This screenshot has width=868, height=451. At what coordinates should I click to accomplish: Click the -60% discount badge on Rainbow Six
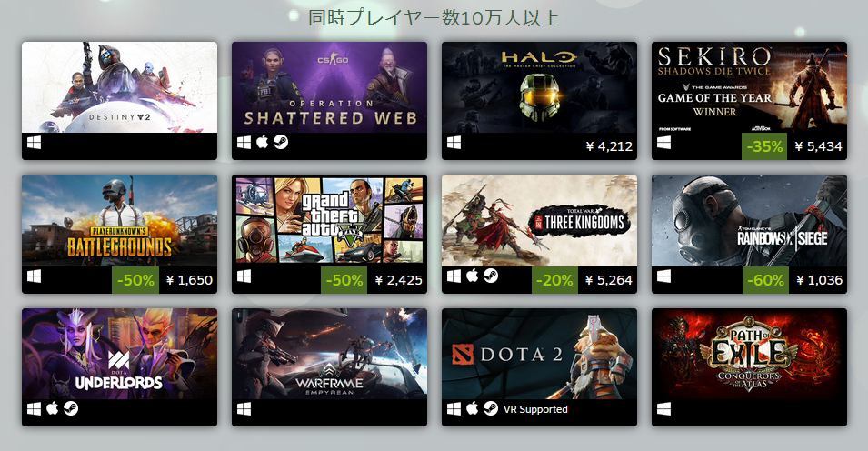tap(765, 280)
